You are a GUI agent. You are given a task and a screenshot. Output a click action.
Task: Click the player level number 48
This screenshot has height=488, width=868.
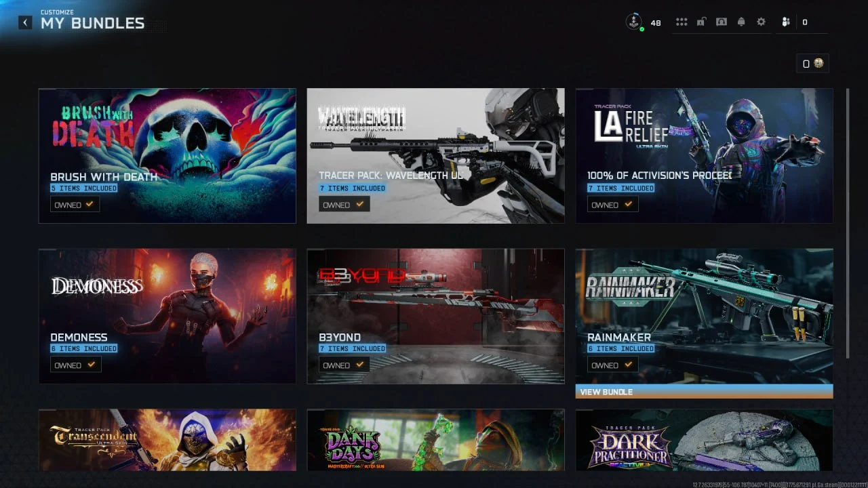click(656, 23)
